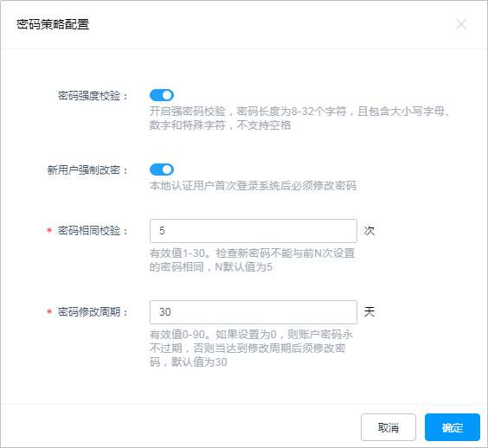Image resolution: width=488 pixels, height=448 pixels.
Task: Click the 次 unit after the count field
Action: (369, 231)
